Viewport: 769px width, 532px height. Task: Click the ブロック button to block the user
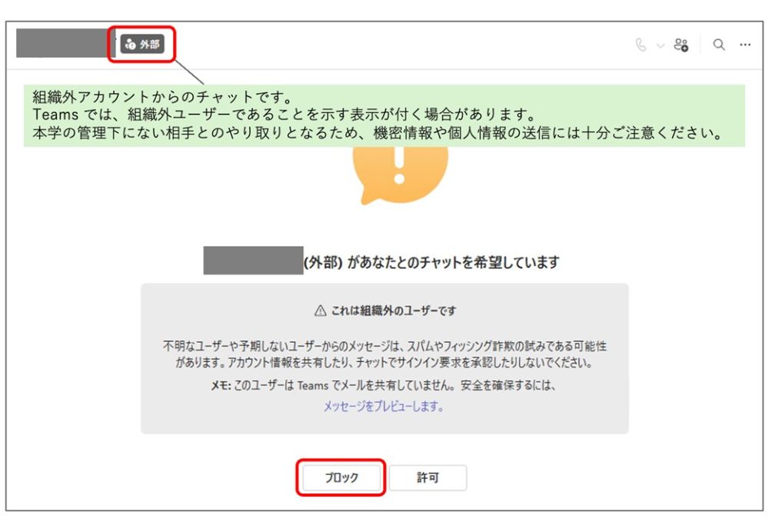pos(343,477)
